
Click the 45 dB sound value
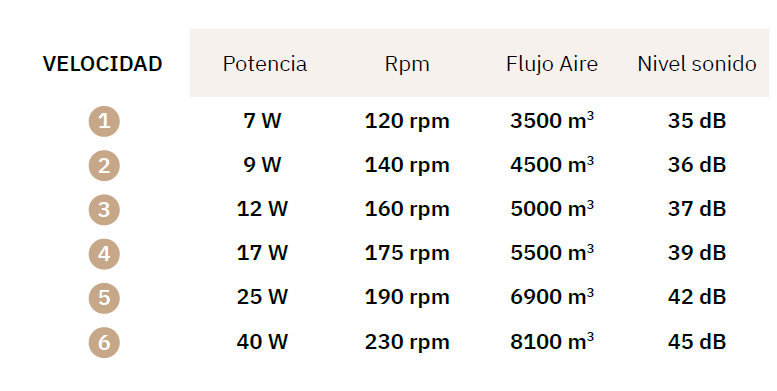pos(697,341)
